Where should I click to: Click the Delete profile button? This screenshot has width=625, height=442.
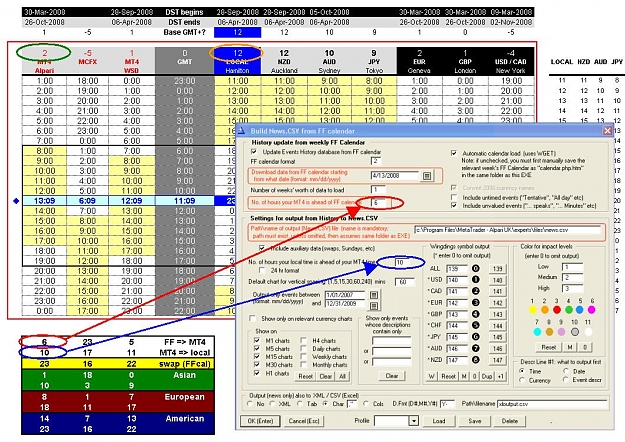510,421
